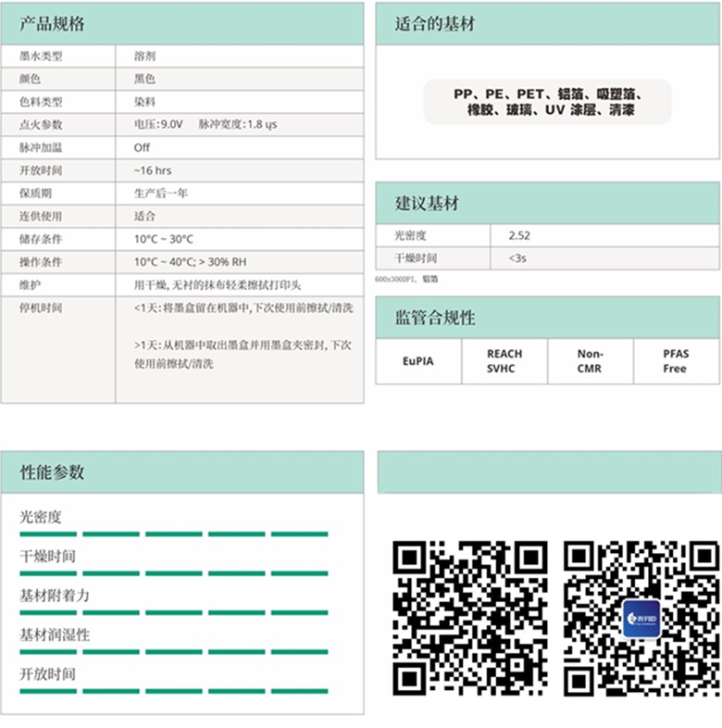Select the 性能参数 section header

click(182, 472)
